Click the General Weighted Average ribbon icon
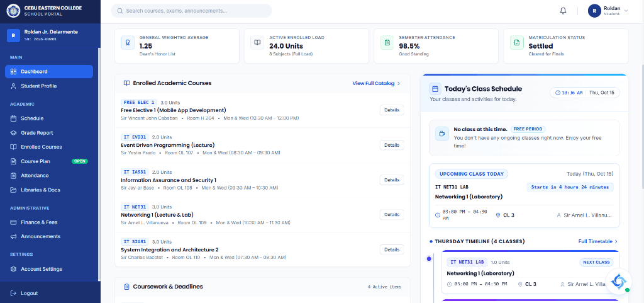644x303 pixels. [x=128, y=43]
